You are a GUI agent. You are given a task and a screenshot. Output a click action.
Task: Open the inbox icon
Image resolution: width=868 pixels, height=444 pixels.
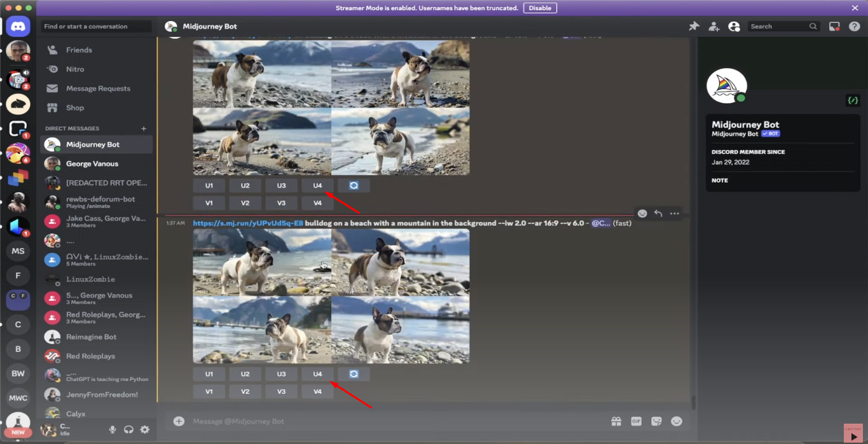834,26
